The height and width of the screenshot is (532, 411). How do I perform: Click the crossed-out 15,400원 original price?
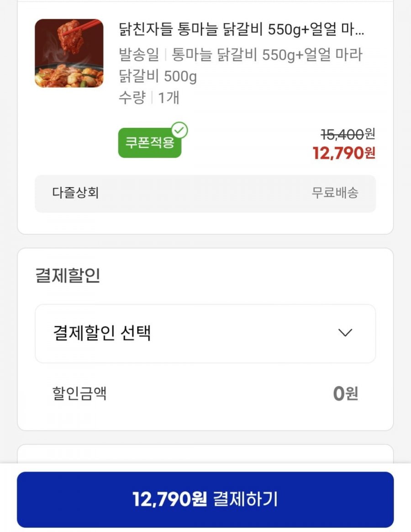tap(348, 134)
